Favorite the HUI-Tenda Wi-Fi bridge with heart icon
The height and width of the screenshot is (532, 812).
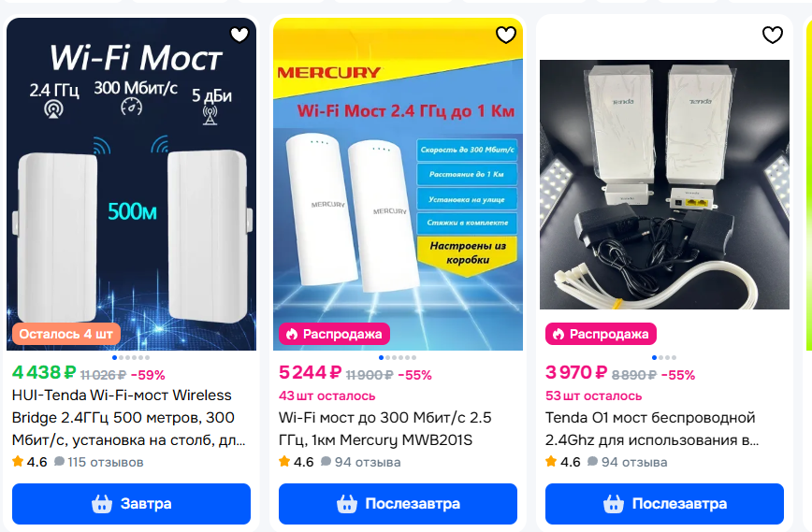[x=239, y=35]
